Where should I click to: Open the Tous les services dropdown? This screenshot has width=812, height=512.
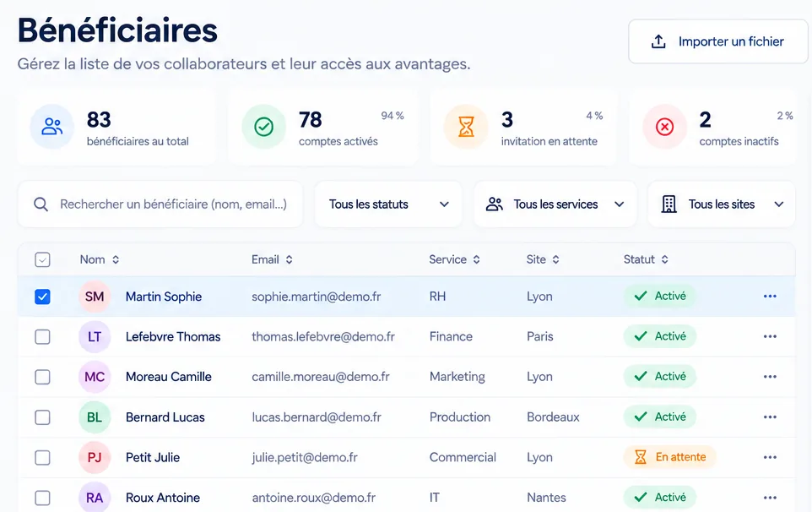click(x=555, y=204)
